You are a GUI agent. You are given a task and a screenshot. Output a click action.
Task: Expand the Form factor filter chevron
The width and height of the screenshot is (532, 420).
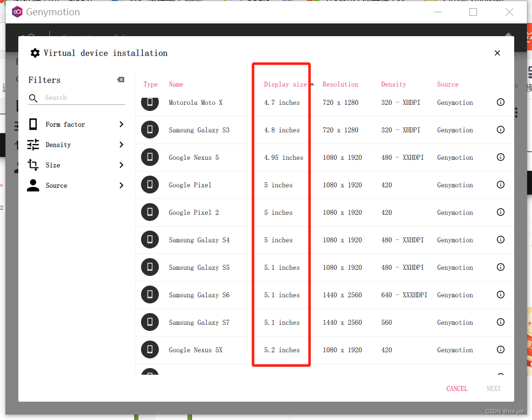coord(121,124)
